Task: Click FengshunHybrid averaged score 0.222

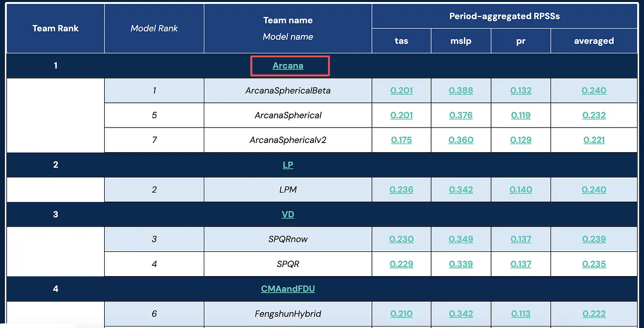Action: point(594,314)
